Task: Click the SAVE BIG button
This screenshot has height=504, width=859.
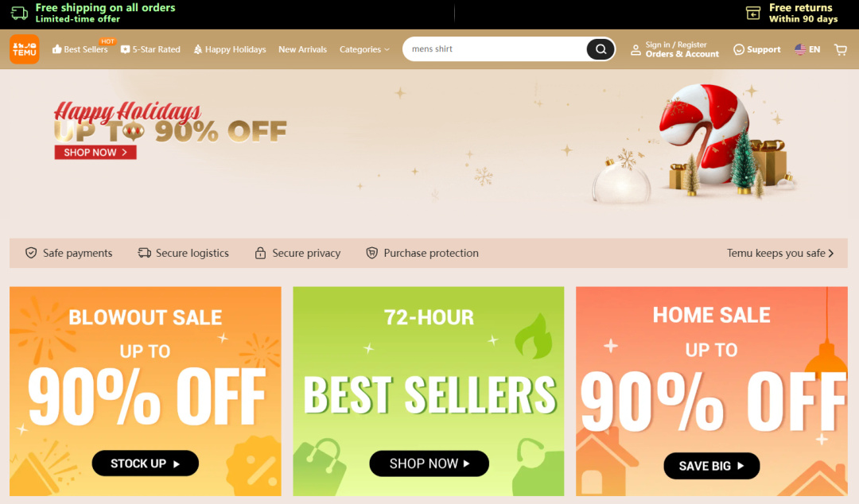Action: (x=711, y=466)
